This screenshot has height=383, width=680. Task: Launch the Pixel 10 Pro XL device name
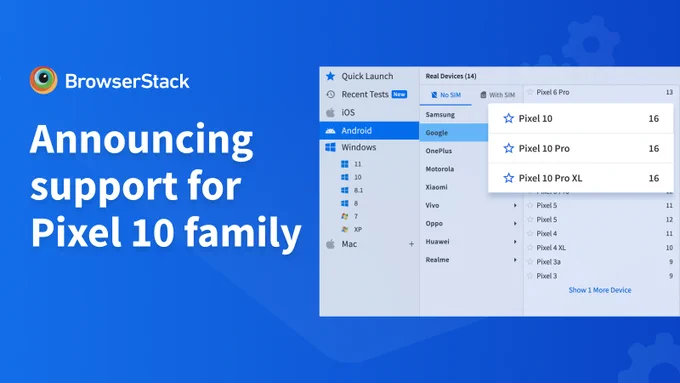click(x=550, y=178)
